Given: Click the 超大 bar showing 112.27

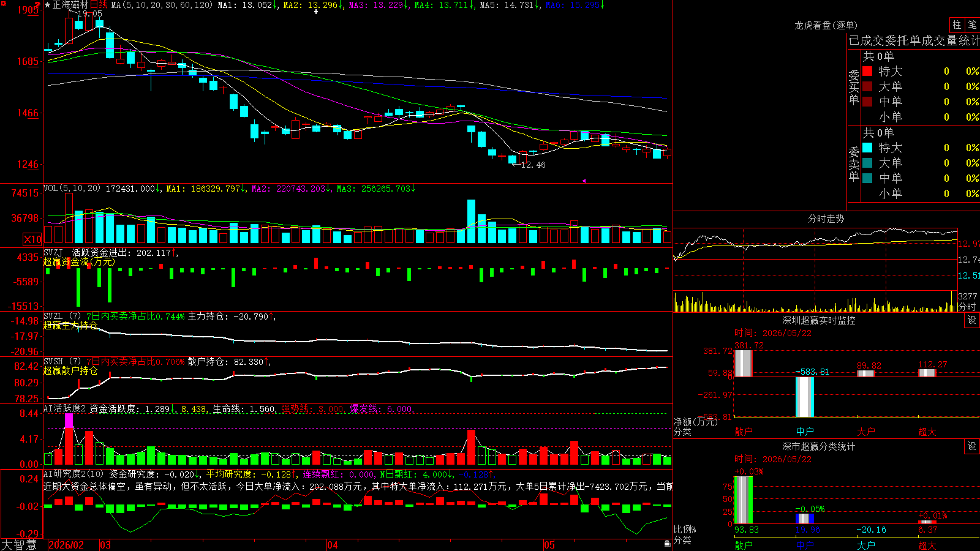Looking at the screenshot, I should pos(927,373).
